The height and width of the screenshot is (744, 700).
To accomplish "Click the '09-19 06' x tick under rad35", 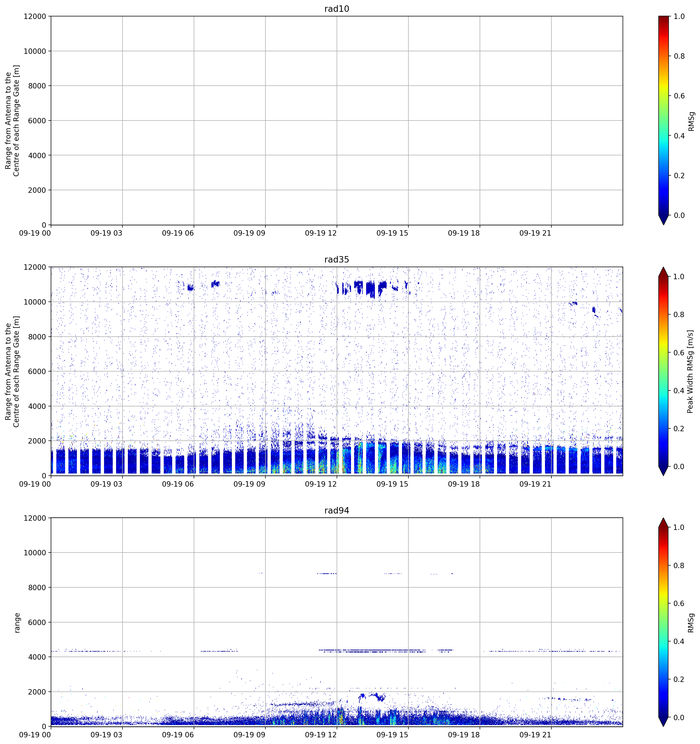I will click(x=178, y=484).
